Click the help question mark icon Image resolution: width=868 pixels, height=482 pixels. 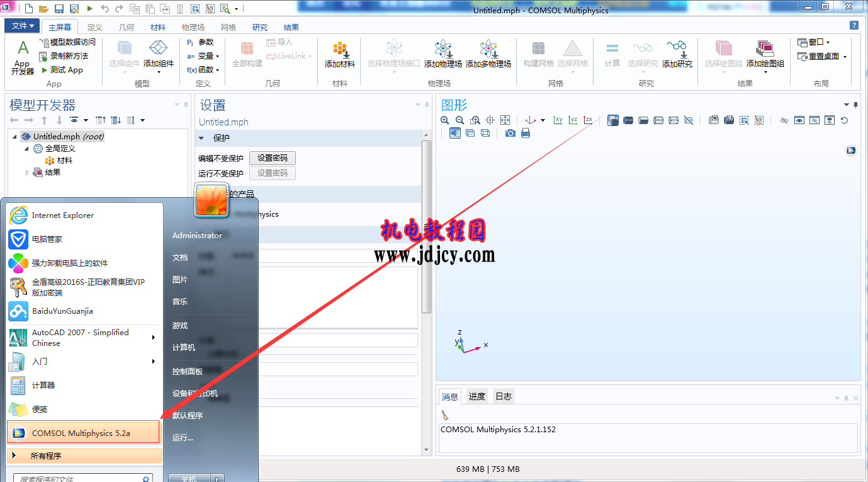click(854, 25)
